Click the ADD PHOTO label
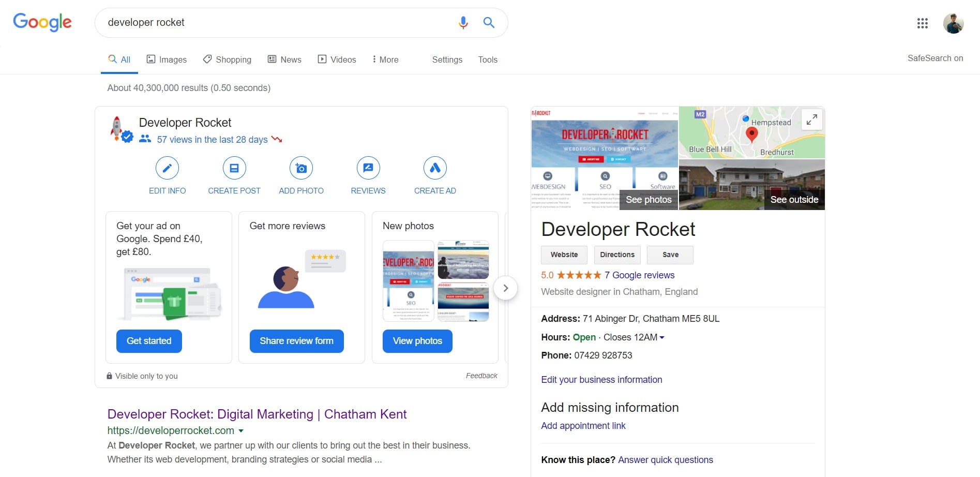Screen dimensions: 980x477 point(301,191)
